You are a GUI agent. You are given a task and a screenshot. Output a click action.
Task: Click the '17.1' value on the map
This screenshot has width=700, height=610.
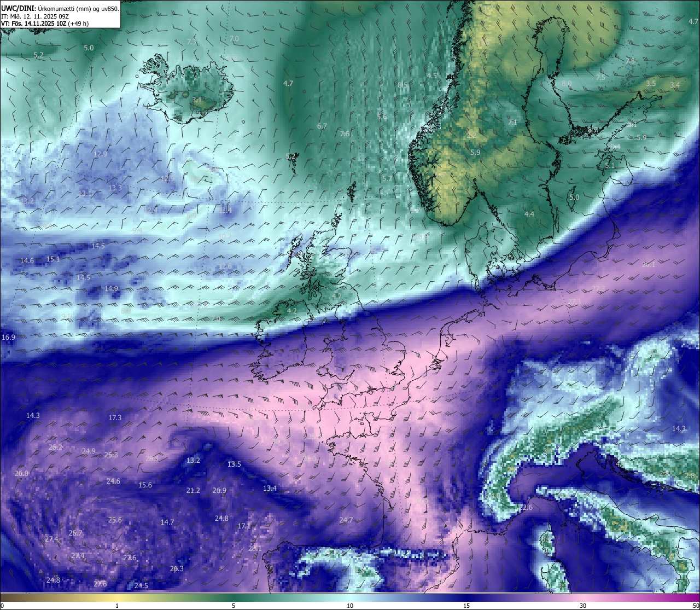click(244, 526)
